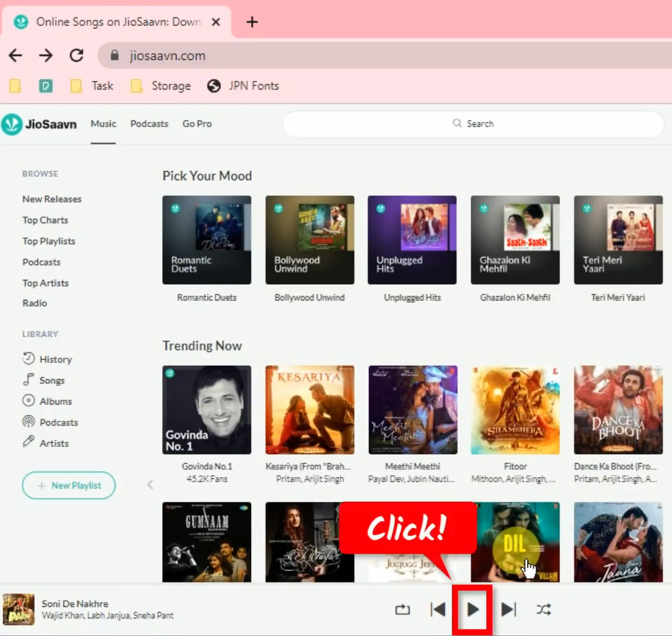This screenshot has width=672, height=636.
Task: Click the search magnifier in the search bar
Action: 458,123
